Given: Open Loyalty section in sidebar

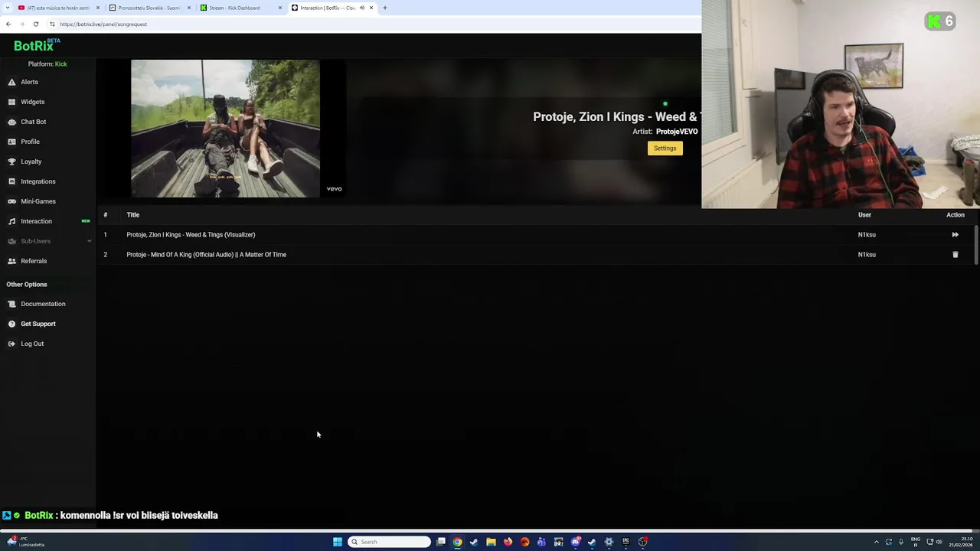Looking at the screenshot, I should coord(31,161).
